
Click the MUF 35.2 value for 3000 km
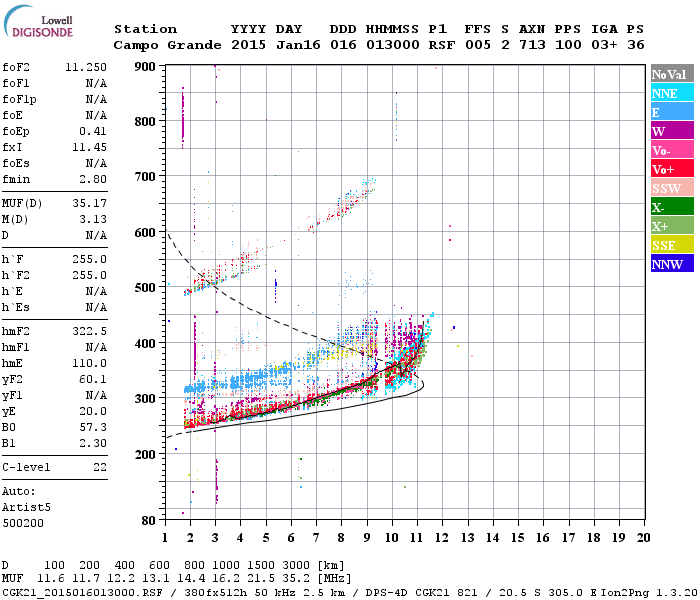[x=296, y=579]
